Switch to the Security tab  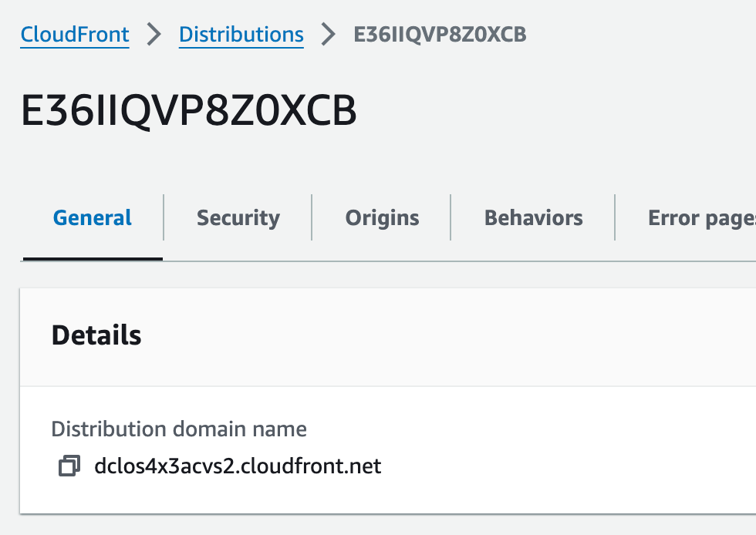click(x=238, y=218)
